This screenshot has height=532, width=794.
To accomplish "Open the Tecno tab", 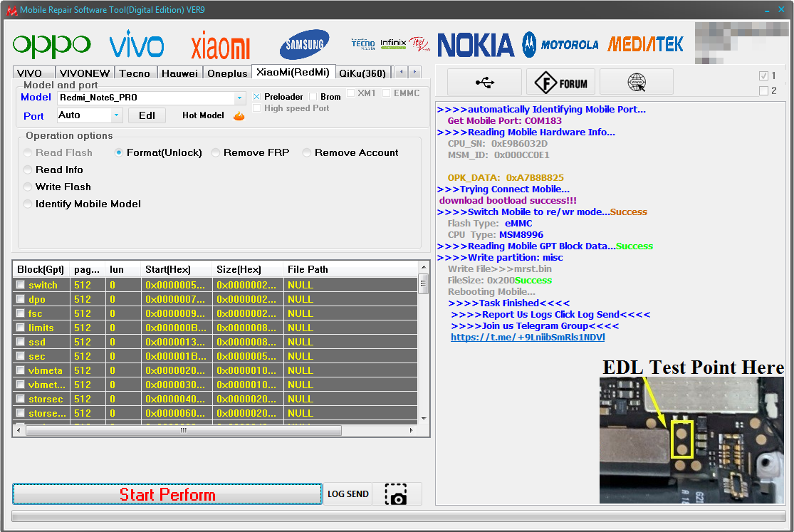I will (x=135, y=73).
